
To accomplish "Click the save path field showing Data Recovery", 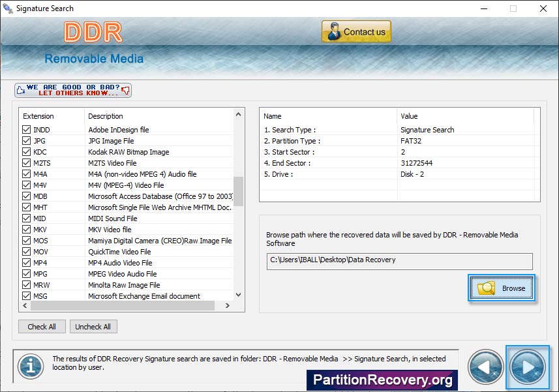I will tap(400, 261).
